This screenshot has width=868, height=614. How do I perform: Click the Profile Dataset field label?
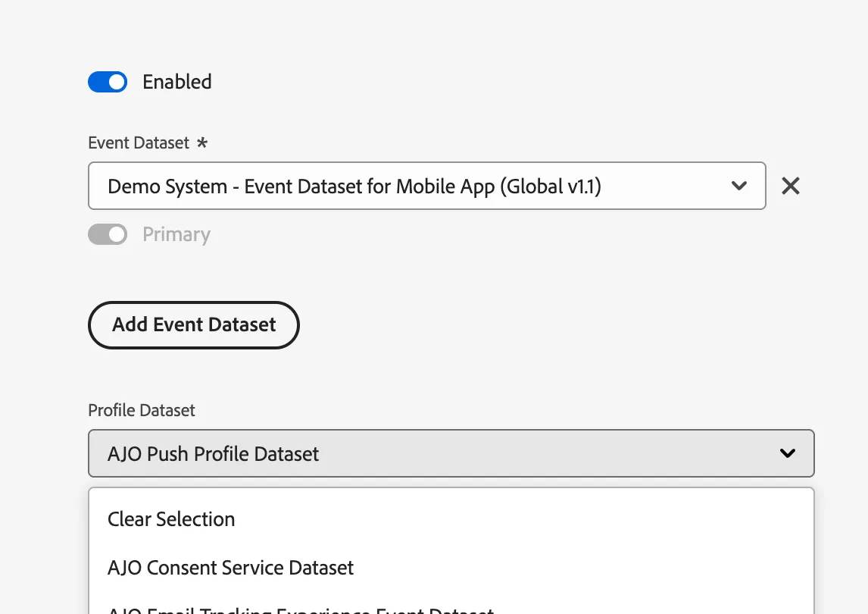point(142,410)
